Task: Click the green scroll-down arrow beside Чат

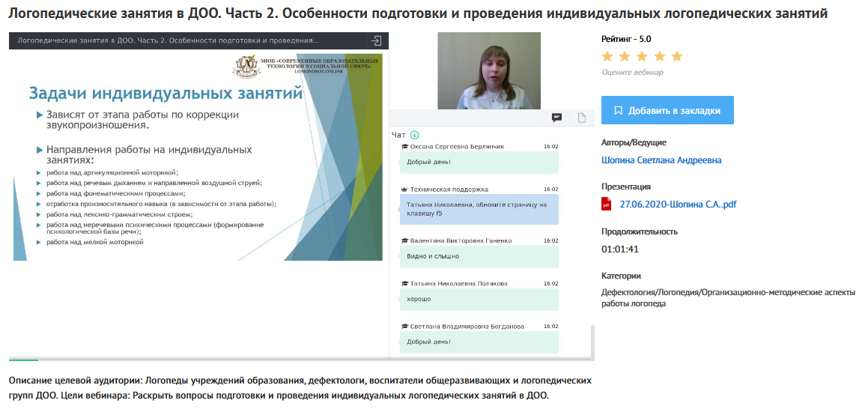Action: [x=415, y=135]
